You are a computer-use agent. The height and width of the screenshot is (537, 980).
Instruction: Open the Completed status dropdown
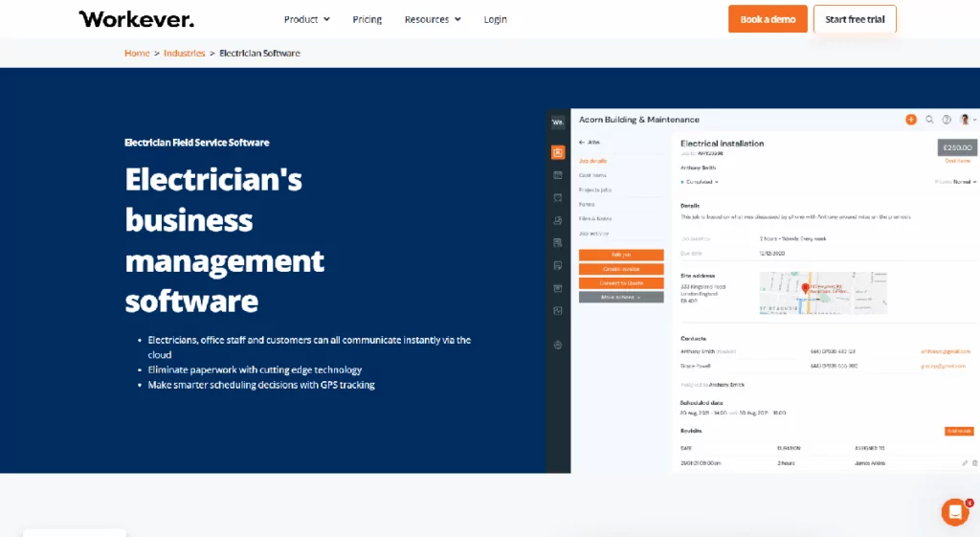(x=700, y=181)
